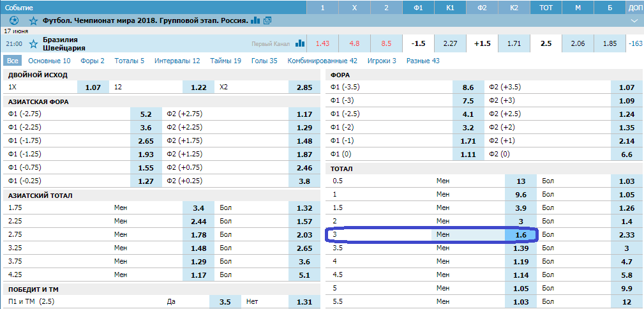Click the Первый Канал broadcast label

click(x=270, y=43)
